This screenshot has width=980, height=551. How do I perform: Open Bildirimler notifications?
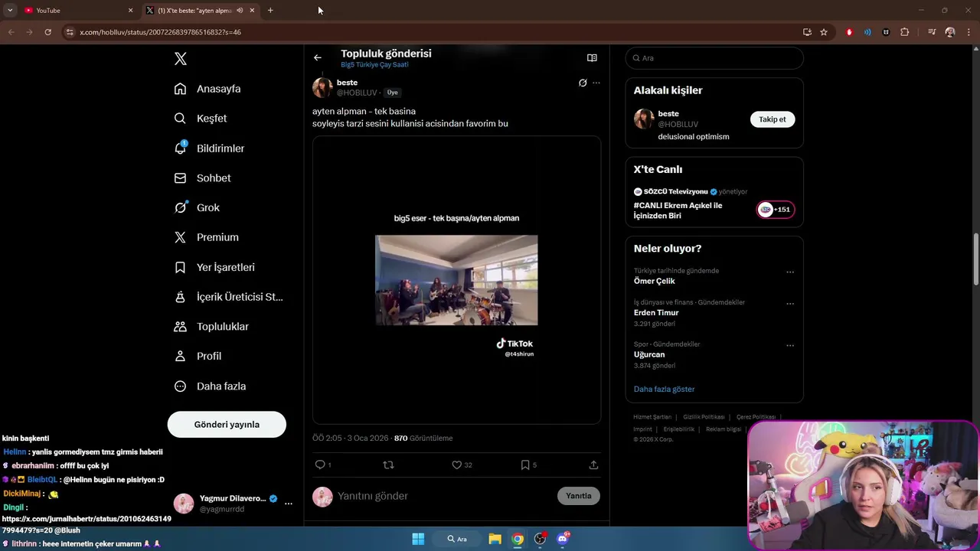(x=210, y=148)
